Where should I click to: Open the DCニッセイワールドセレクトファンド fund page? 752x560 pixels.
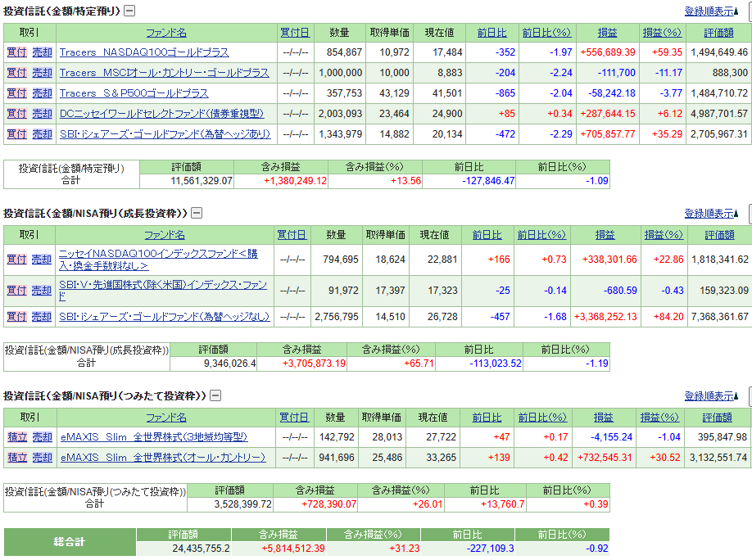click(161, 114)
